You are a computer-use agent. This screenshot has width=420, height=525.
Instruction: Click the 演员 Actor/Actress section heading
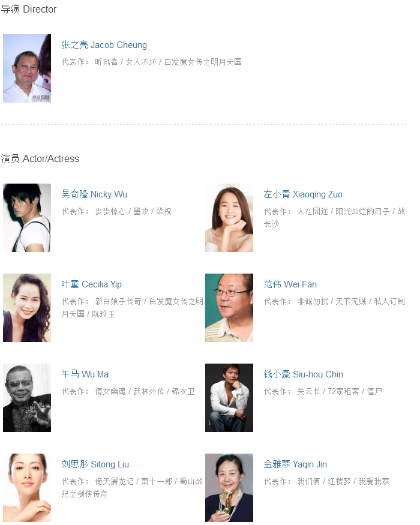click(40, 158)
